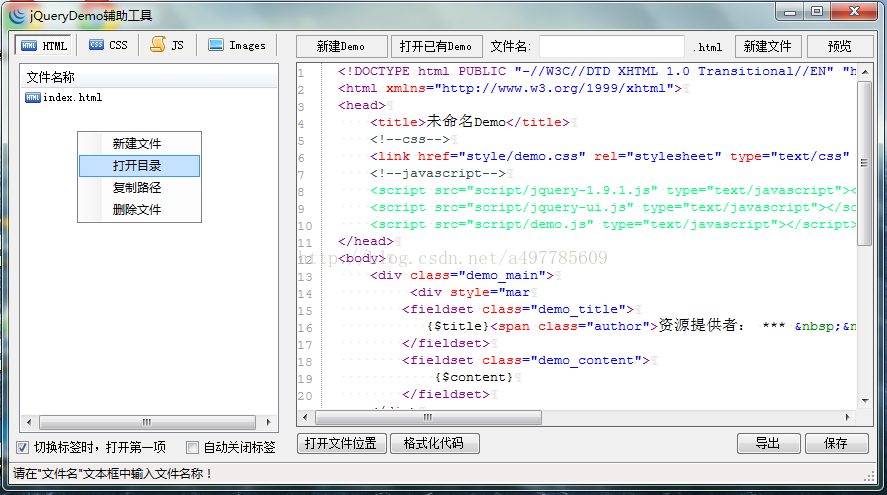Click the JS scroll icon
887x495 pixels.
158,44
